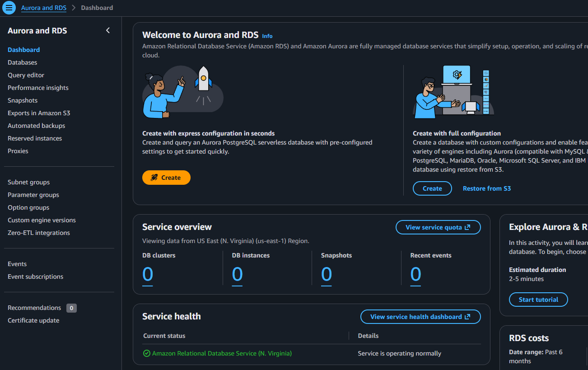588x370 pixels.
Task: Click Start tutorial button
Action: point(538,300)
